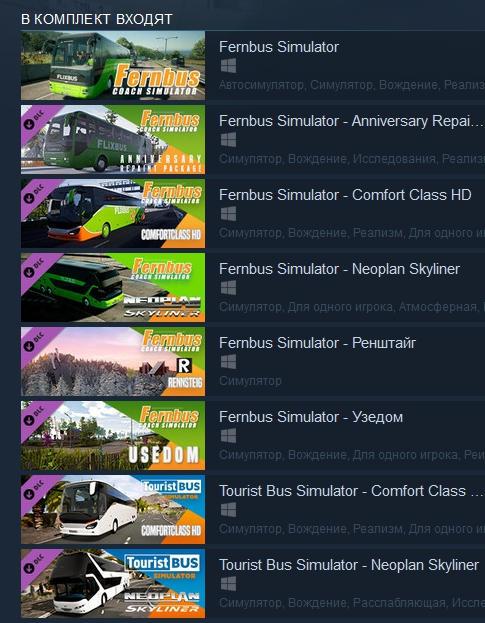The width and height of the screenshot is (485, 623).
Task: Click Windows platform icon for Fernbus Comfort Class HD
Action: [228, 214]
